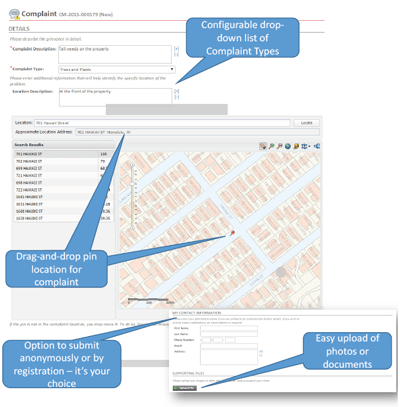This screenshot has width=400, height=407.
Task: Click the middle Phone Number box
Action: pyautogui.click(x=218, y=340)
